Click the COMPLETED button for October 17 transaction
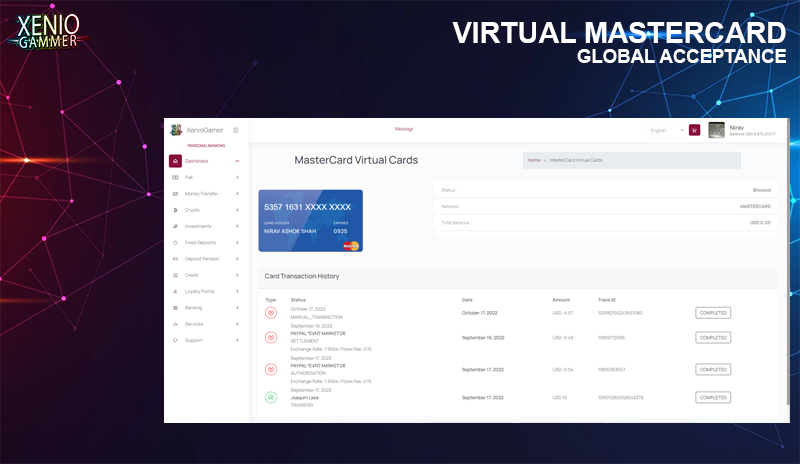This screenshot has width=800, height=464. (x=713, y=313)
